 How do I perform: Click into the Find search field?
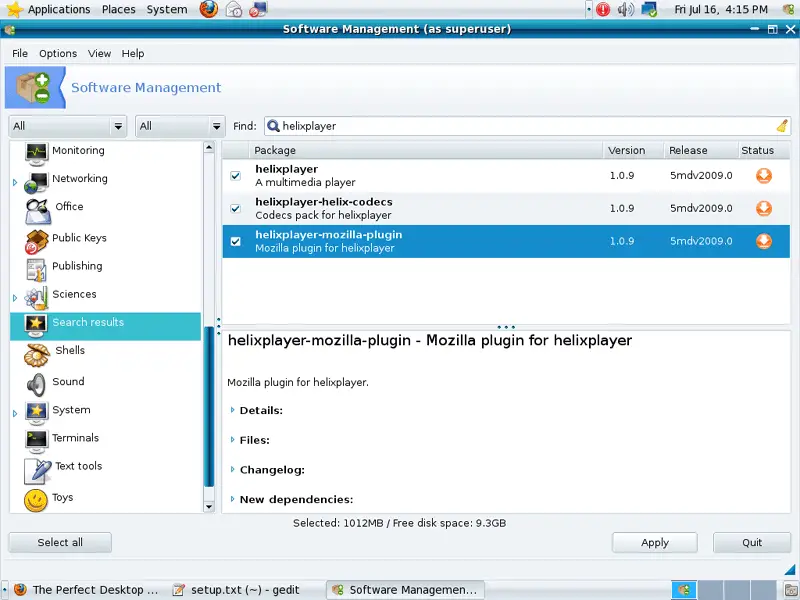(x=528, y=126)
